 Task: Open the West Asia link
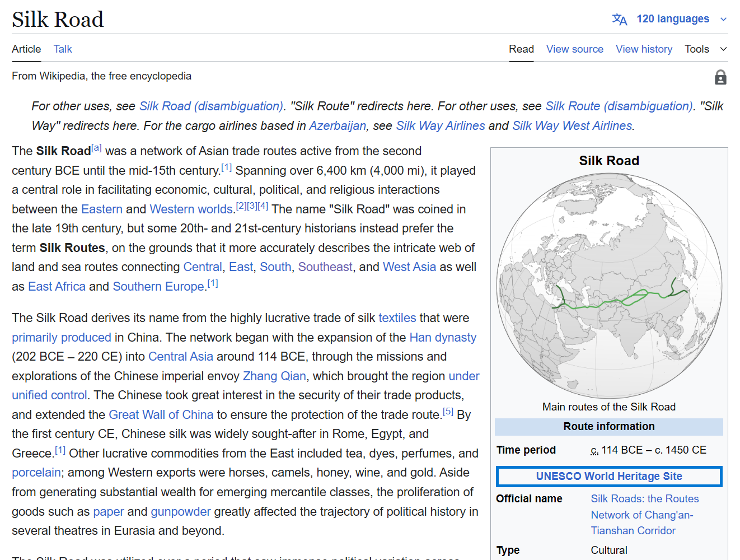click(x=409, y=267)
